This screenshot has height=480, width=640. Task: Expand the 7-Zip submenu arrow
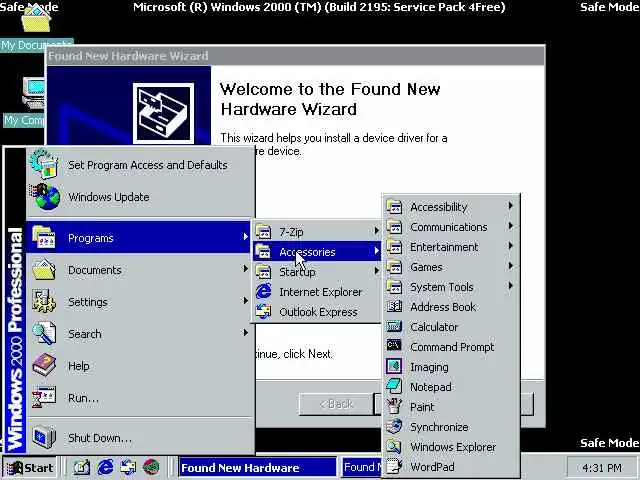pyautogui.click(x=376, y=231)
